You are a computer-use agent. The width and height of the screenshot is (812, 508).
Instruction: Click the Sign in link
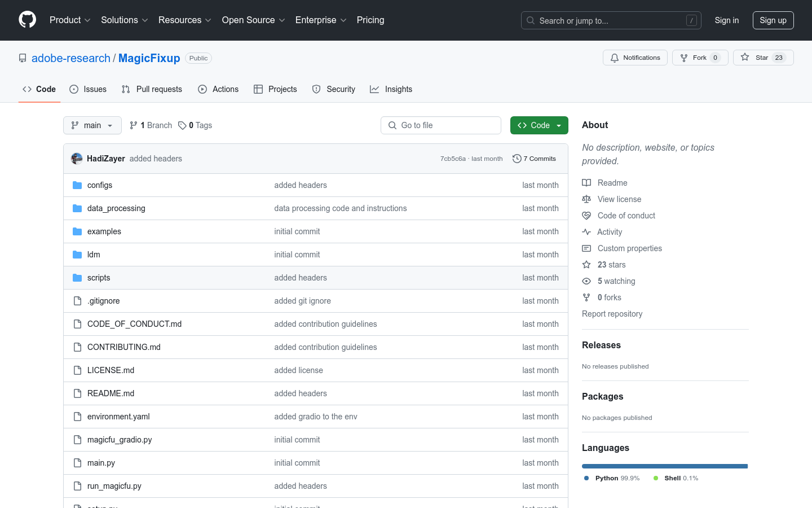[727, 20]
